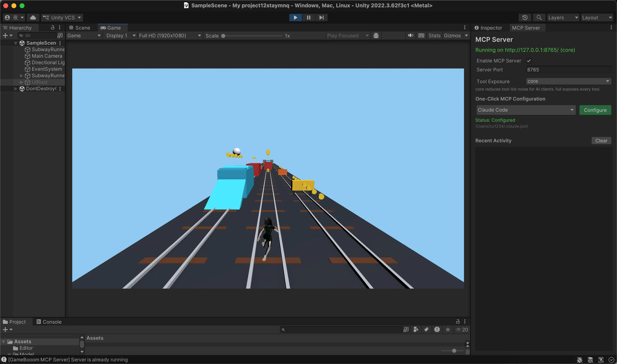Click the Configure button
617x364 pixels.
pyautogui.click(x=595, y=110)
